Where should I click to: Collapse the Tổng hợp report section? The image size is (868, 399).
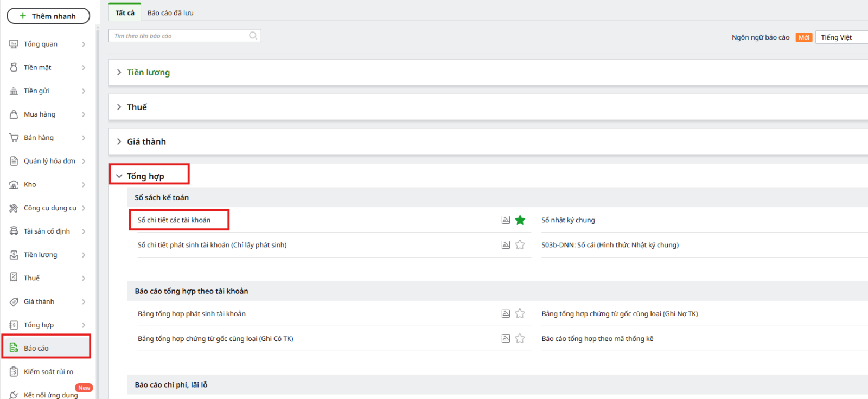(145, 176)
